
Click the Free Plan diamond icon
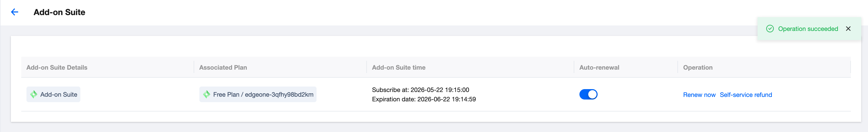[207, 95]
